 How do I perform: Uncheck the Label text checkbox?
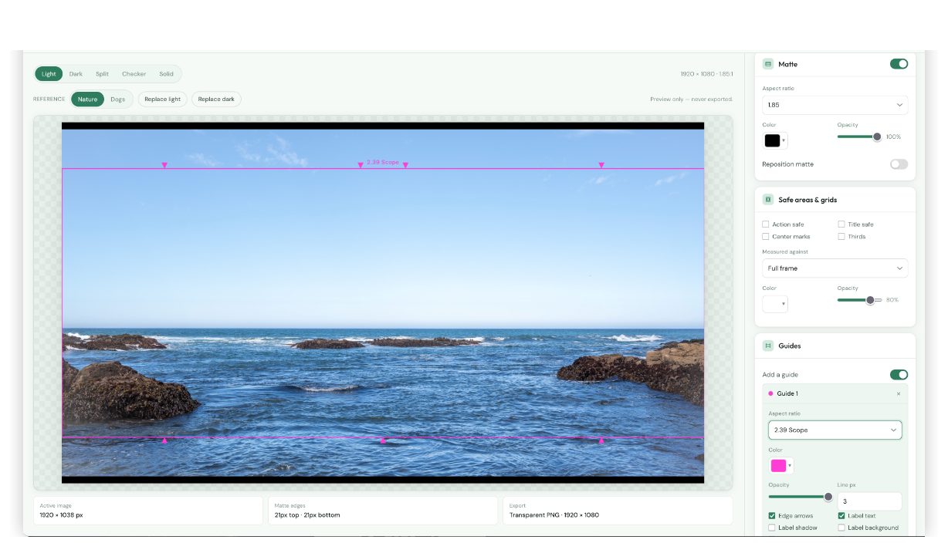pos(841,516)
